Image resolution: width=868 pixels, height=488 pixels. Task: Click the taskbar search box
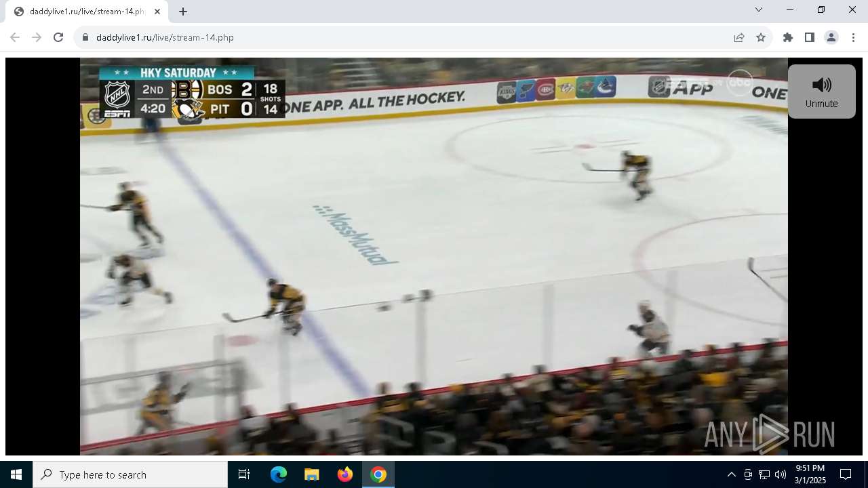tap(130, 474)
